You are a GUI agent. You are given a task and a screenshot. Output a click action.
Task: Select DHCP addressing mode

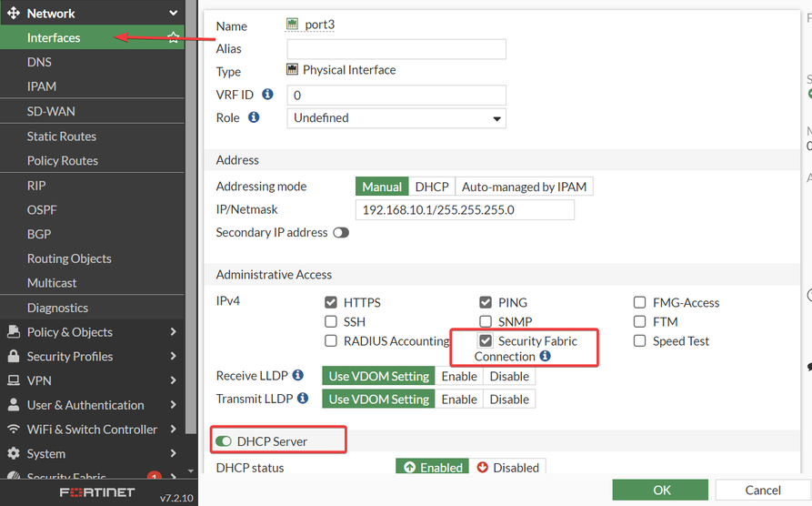(x=432, y=187)
